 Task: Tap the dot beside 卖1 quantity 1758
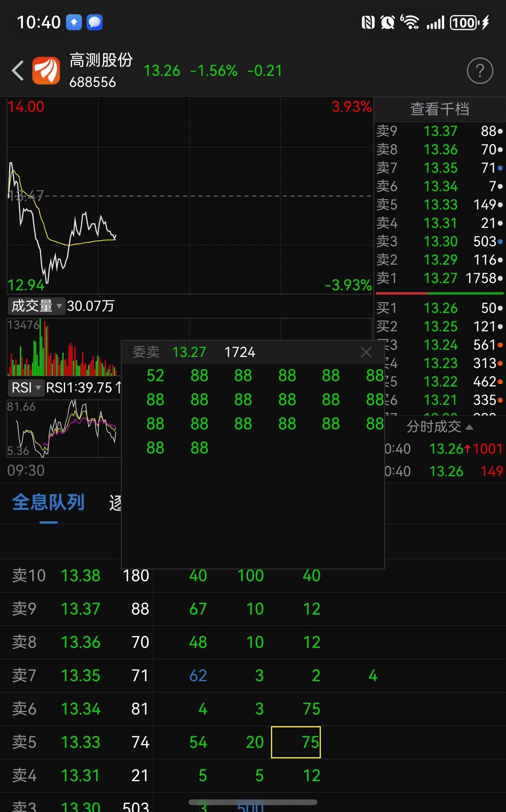[500, 278]
